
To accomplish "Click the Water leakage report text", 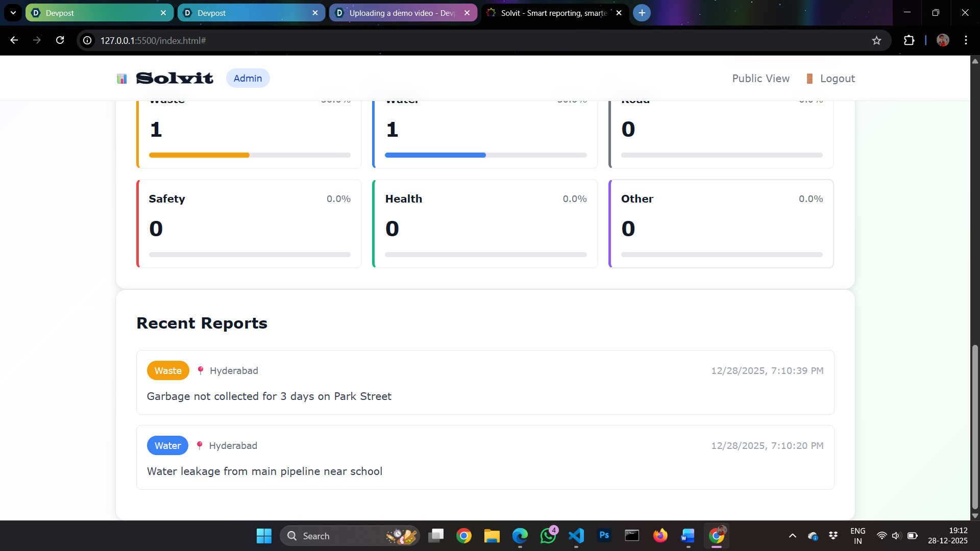I will (x=264, y=471).
